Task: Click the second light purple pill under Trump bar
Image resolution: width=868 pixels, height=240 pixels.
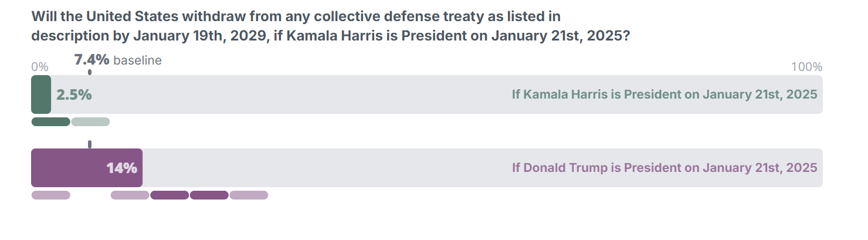Action: click(130, 195)
